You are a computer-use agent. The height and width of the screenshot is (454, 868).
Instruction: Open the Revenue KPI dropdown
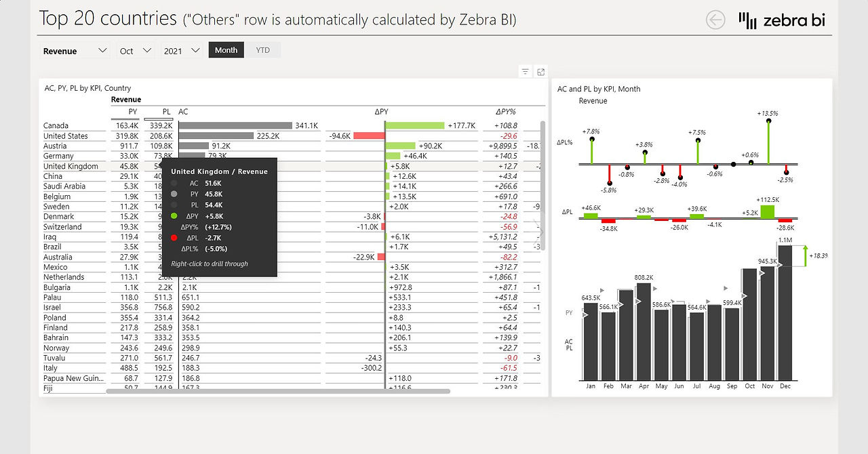click(x=75, y=51)
